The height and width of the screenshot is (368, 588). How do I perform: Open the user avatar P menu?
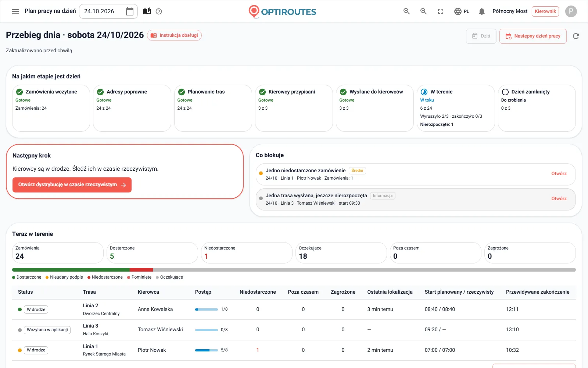pyautogui.click(x=571, y=11)
